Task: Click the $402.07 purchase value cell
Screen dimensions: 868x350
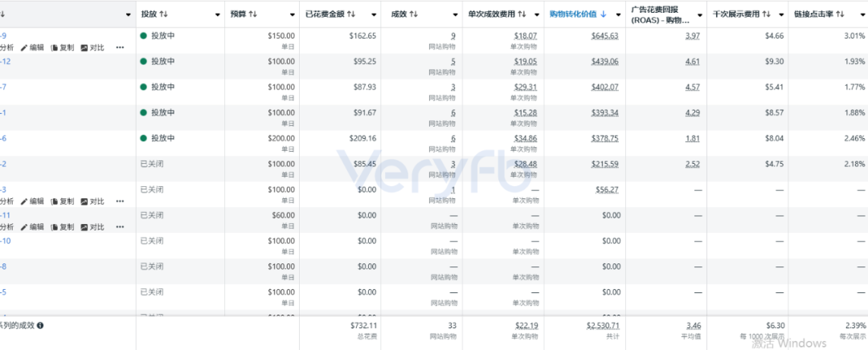Action: 604,87
